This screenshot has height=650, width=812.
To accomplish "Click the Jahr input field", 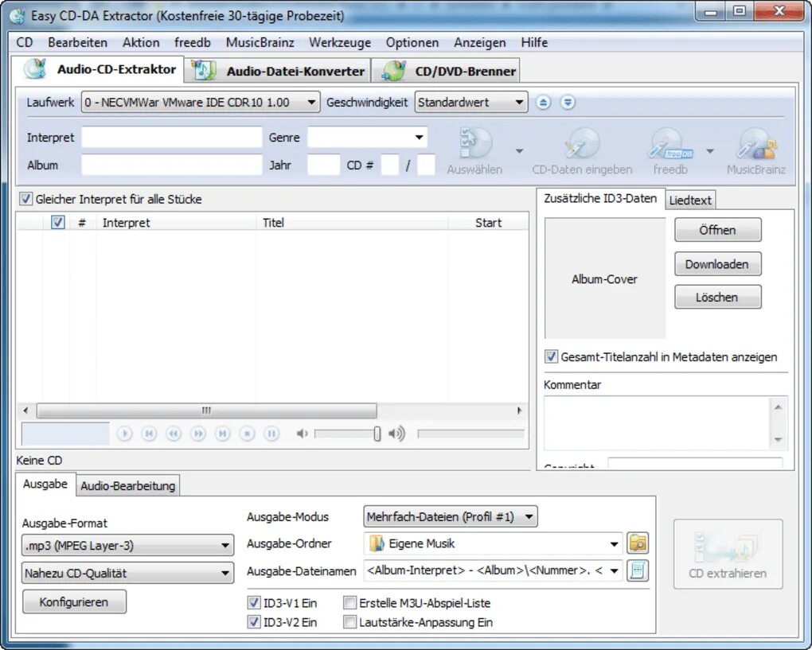I will (x=324, y=165).
